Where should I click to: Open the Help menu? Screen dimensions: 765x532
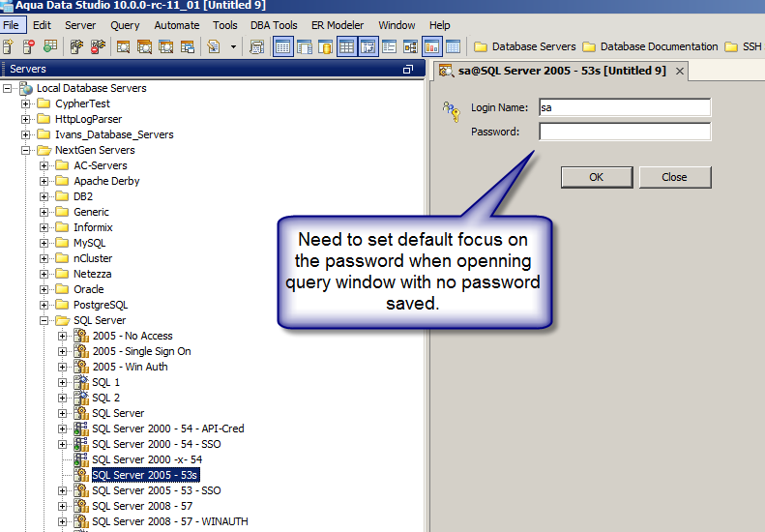tap(440, 25)
